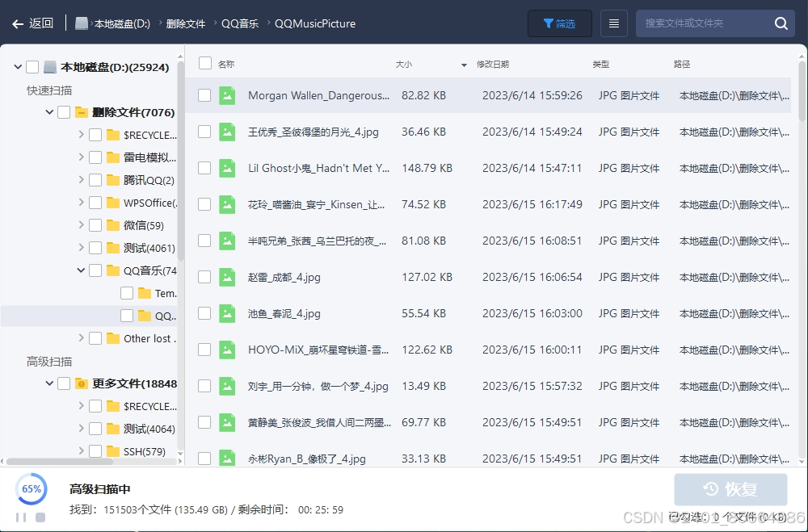Click image icon of HOYO-MiX file
Viewport: 808px width, 532px height.
point(227,350)
